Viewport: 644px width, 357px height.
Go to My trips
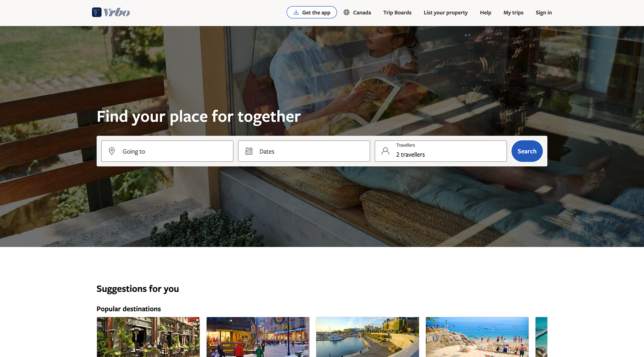(513, 12)
